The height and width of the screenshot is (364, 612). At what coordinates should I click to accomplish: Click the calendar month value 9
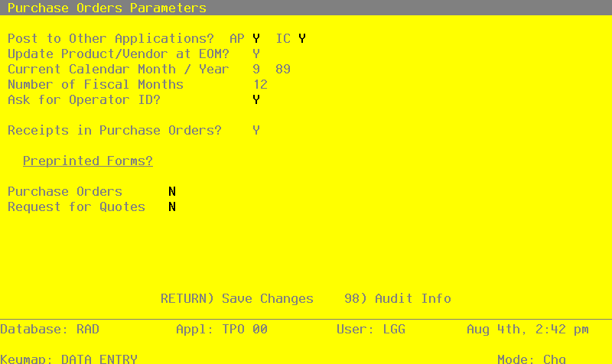(256, 69)
